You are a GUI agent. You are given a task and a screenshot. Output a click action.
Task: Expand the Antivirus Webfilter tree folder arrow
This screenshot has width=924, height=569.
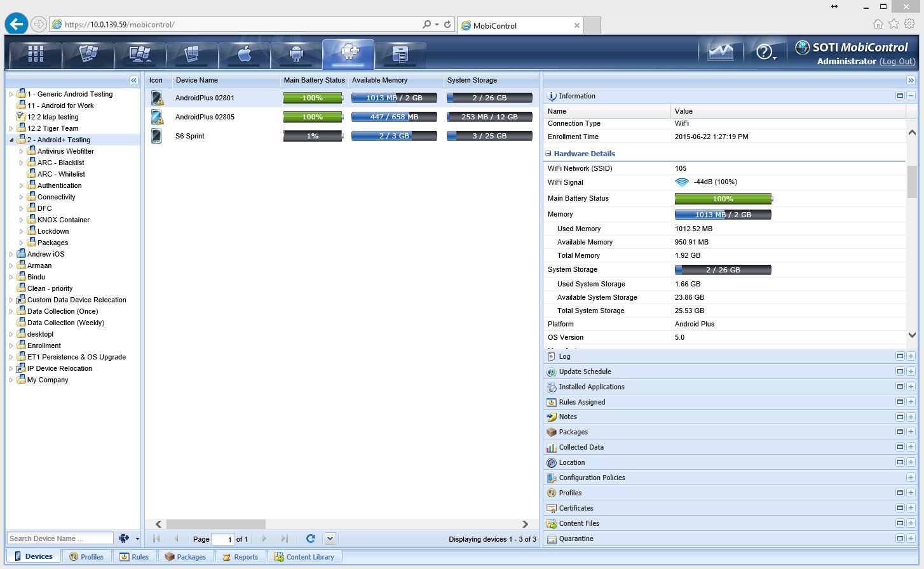[21, 152]
